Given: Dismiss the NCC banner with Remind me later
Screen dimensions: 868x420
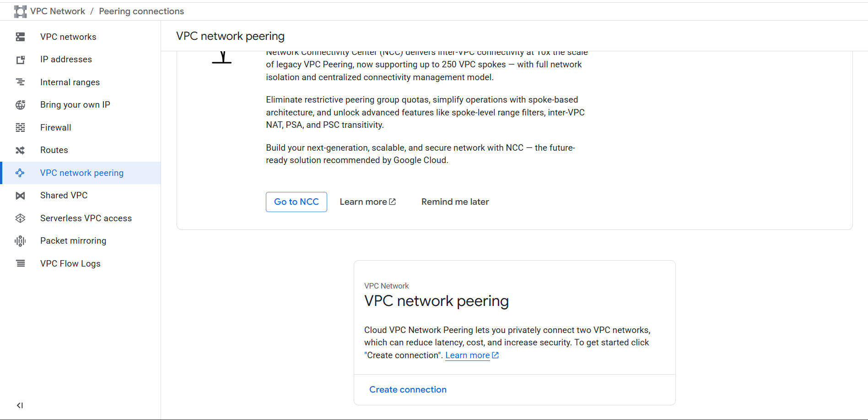Looking at the screenshot, I should (455, 202).
